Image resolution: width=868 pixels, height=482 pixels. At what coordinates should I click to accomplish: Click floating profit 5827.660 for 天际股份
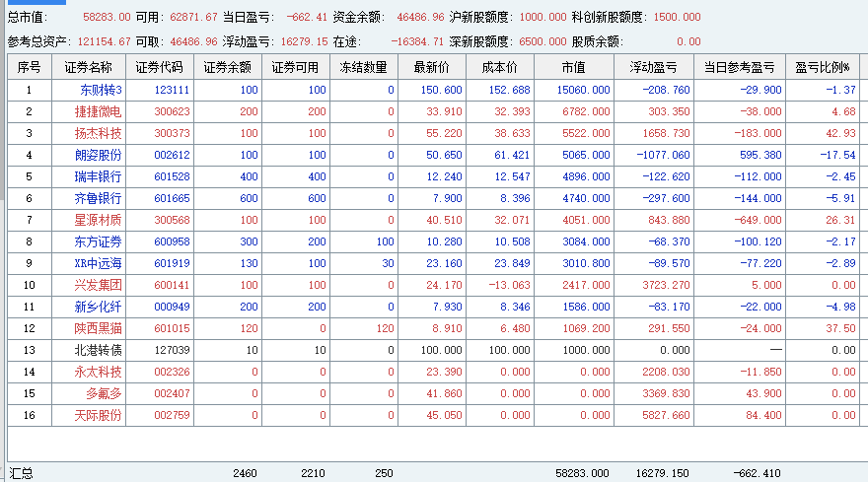point(666,415)
